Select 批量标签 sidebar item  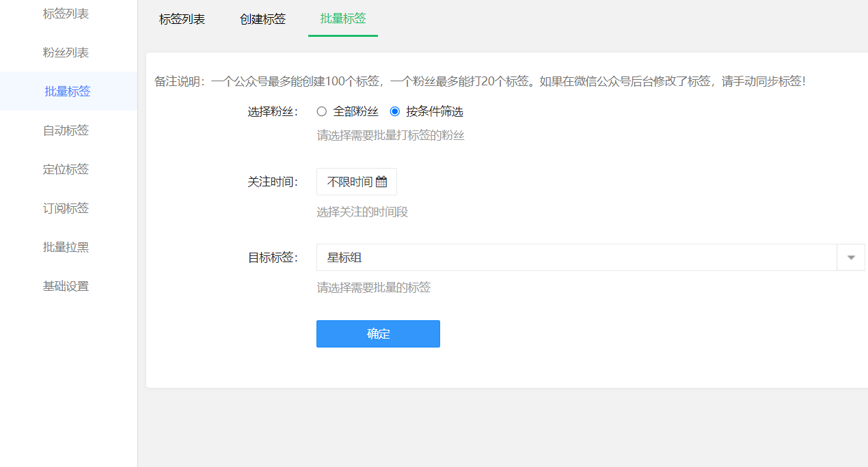[68, 91]
